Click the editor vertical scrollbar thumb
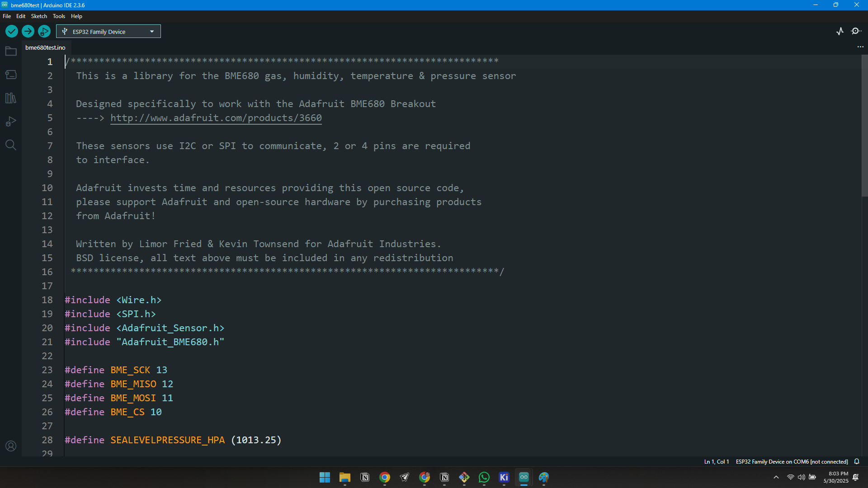The image size is (868, 488). coord(864,126)
